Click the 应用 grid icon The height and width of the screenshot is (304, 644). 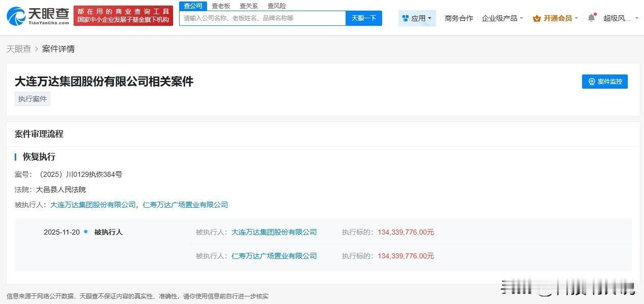(x=405, y=18)
